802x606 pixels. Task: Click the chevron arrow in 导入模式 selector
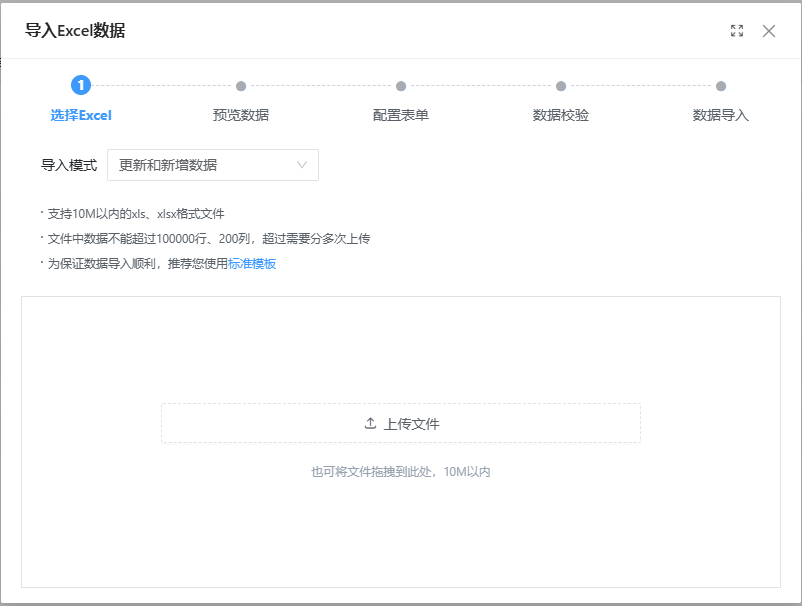coord(302,165)
